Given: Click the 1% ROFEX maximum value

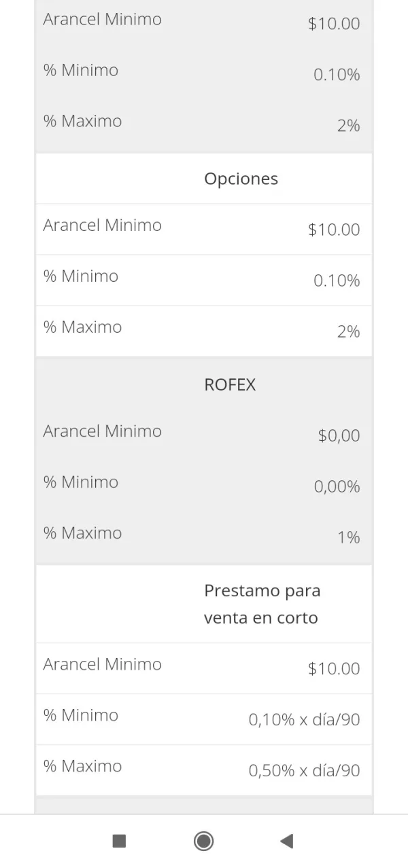Looking at the screenshot, I should click(x=348, y=537).
